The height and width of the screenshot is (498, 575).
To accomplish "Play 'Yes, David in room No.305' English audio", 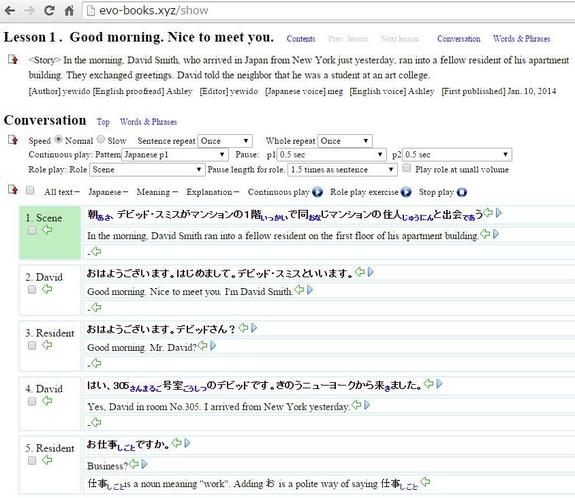I will pyautogui.click(x=367, y=405).
